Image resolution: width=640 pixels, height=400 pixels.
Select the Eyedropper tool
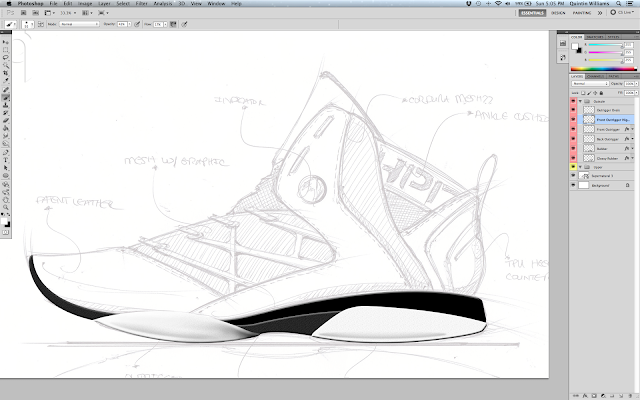(6, 80)
